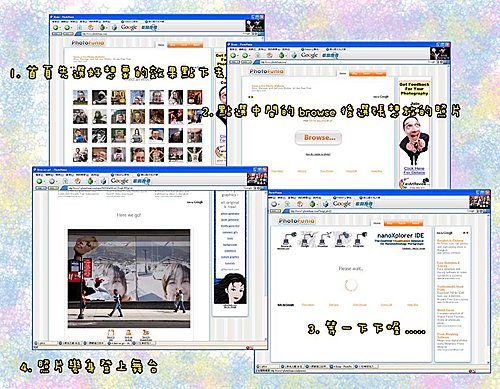Click the address bar in the effects gallery window
This screenshot has width=500, height=389.
(x=163, y=34)
